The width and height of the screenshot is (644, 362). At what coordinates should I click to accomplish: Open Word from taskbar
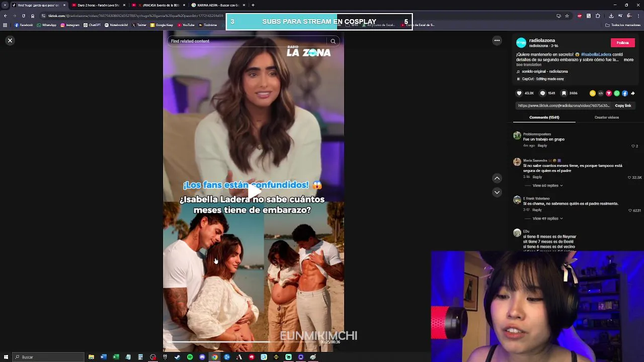click(x=104, y=357)
